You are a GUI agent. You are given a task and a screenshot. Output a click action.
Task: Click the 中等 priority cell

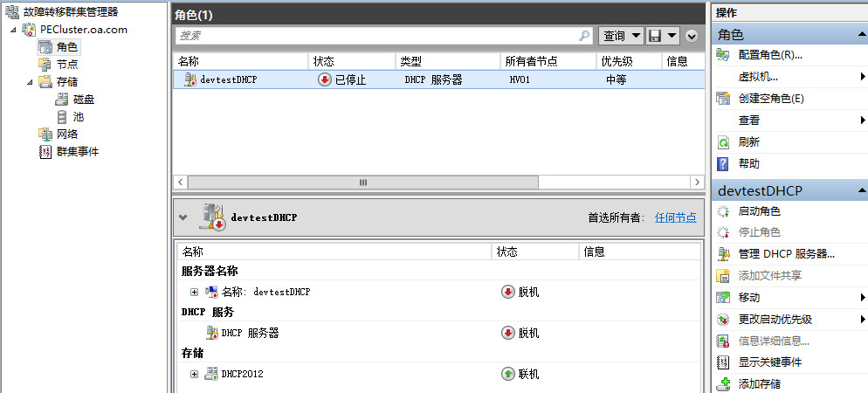[617, 79]
